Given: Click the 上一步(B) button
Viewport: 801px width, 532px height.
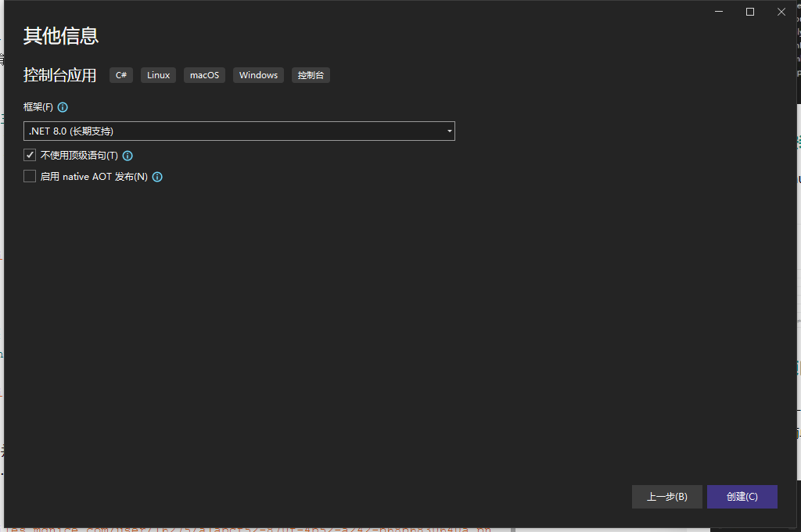Looking at the screenshot, I should (666, 496).
